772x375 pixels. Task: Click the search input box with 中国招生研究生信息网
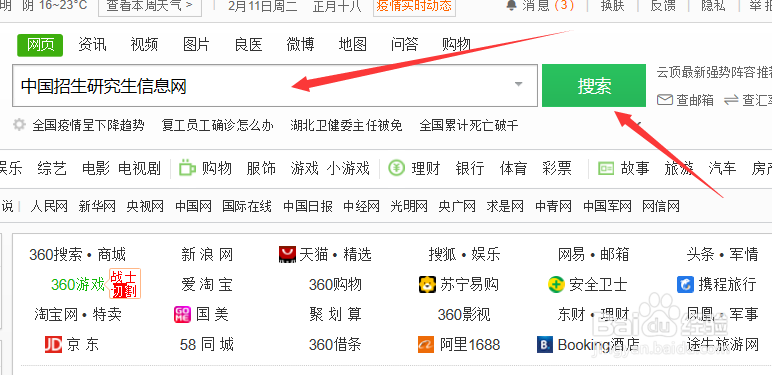coord(275,86)
